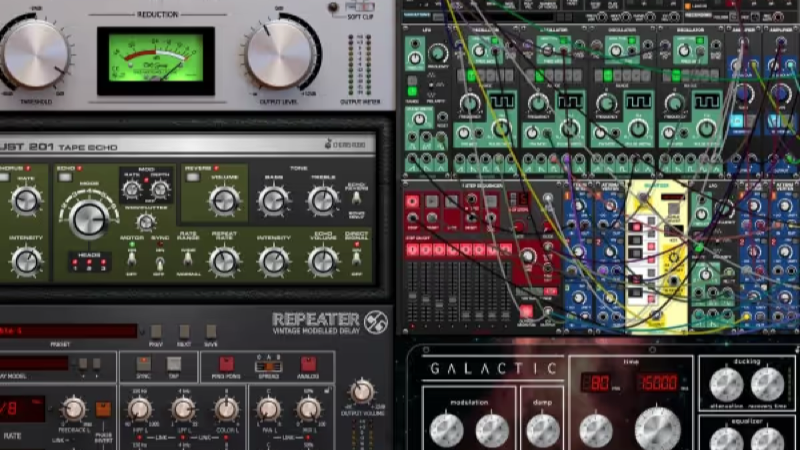Click the Repeater preset name display
800x450 pixels.
(68, 331)
